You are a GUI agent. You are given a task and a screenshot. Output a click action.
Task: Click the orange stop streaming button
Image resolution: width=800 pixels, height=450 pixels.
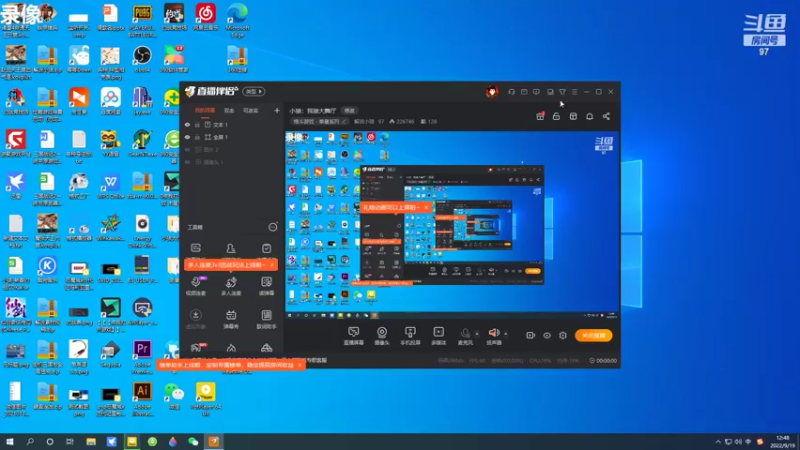click(x=593, y=335)
